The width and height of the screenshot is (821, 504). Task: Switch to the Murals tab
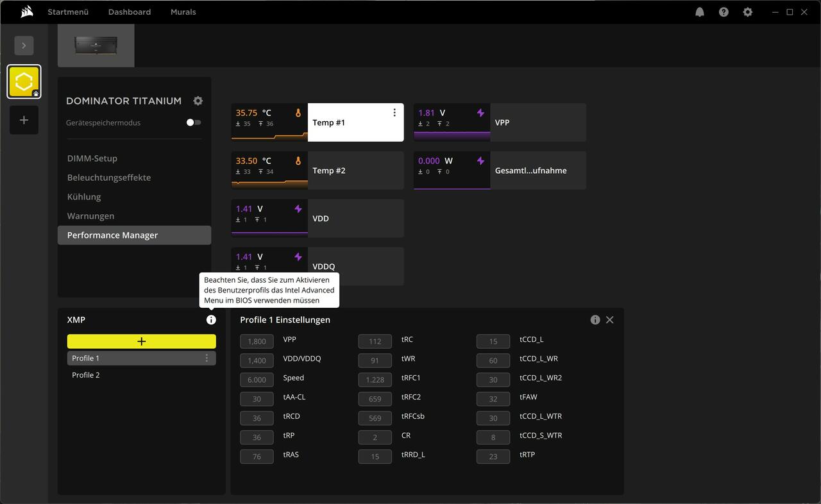click(x=183, y=12)
